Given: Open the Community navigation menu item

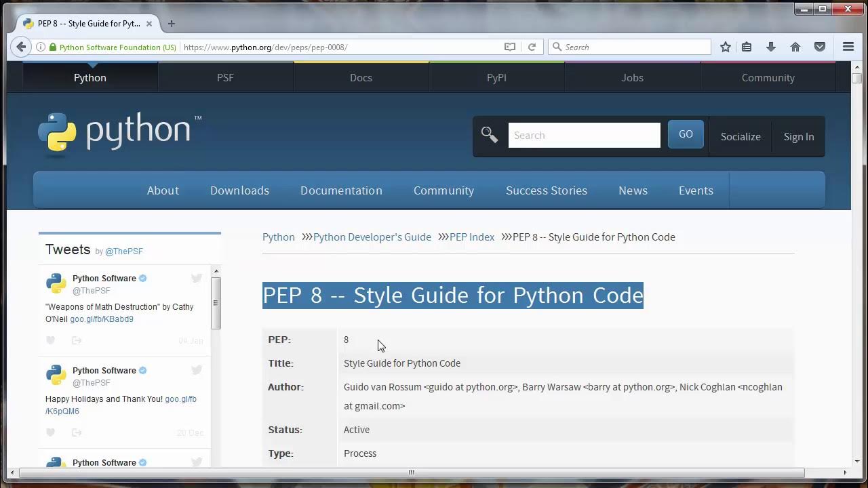Looking at the screenshot, I should 443,190.
